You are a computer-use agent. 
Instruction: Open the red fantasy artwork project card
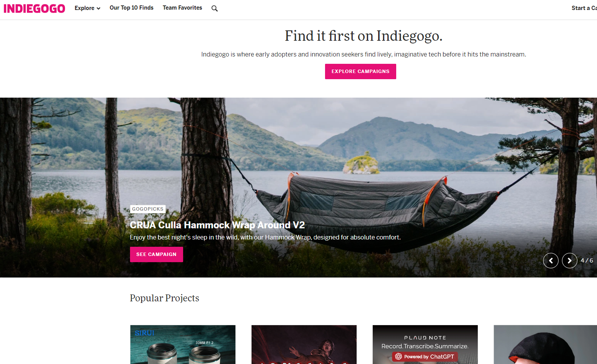click(x=304, y=344)
